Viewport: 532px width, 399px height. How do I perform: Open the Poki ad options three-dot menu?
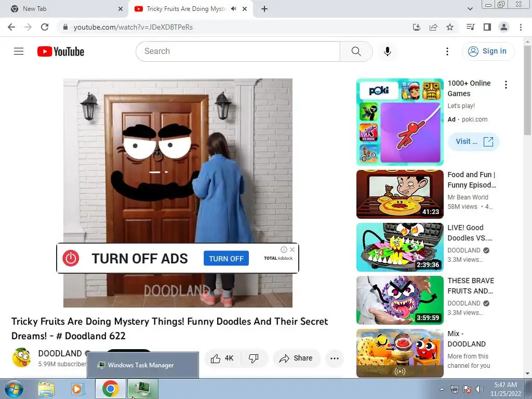coord(506,85)
